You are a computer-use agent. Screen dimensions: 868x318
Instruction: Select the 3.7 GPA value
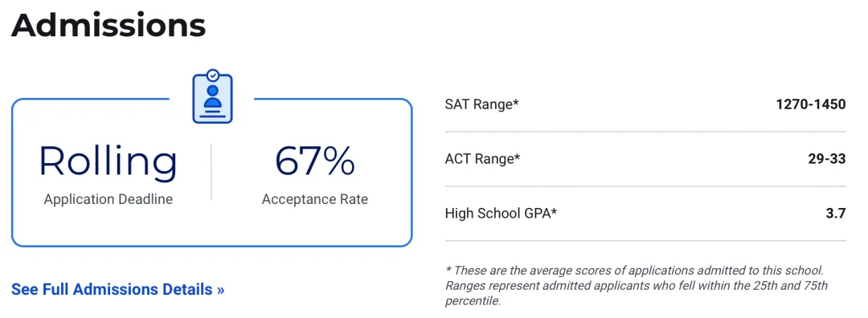[x=836, y=213]
